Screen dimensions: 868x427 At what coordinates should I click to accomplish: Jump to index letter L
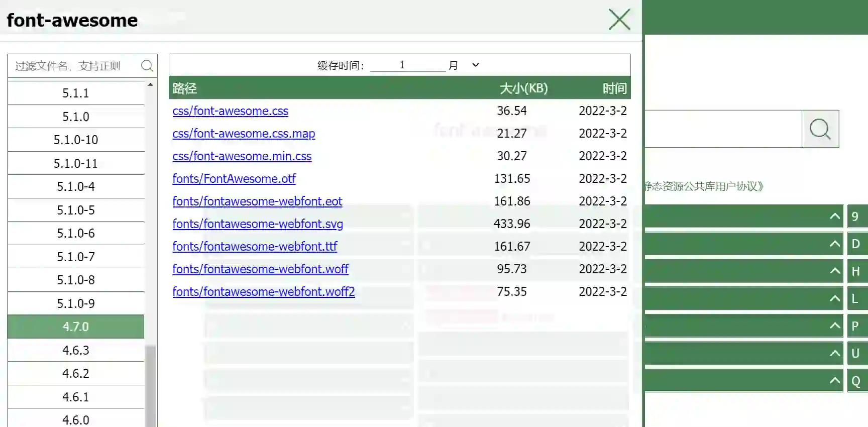[x=855, y=299]
